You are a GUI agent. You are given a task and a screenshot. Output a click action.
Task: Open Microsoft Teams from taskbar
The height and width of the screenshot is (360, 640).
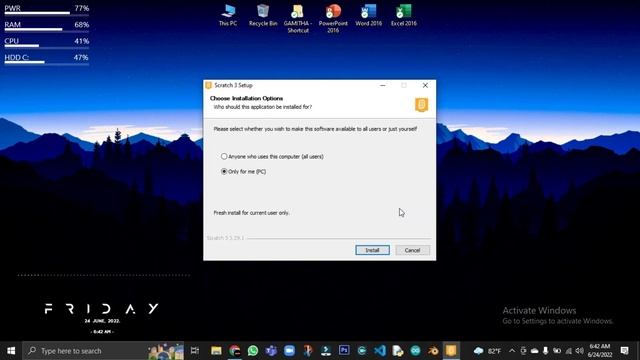[271, 351]
